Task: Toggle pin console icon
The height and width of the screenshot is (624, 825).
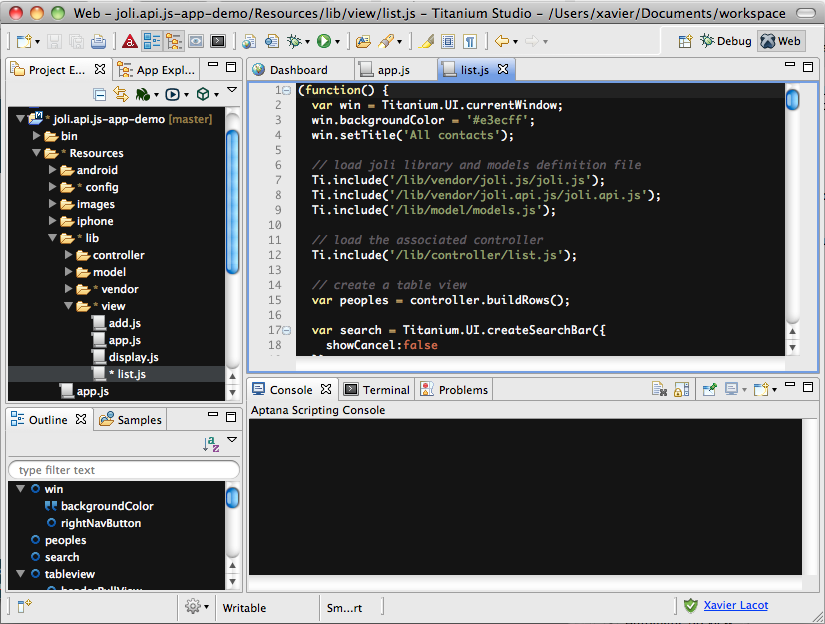Action: coord(709,389)
